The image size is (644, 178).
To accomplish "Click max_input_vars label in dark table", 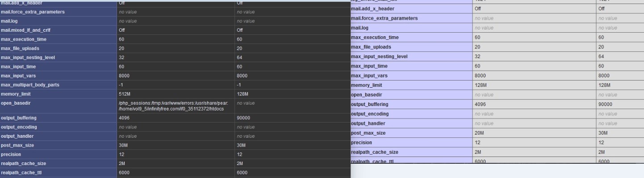I will tap(18, 76).
